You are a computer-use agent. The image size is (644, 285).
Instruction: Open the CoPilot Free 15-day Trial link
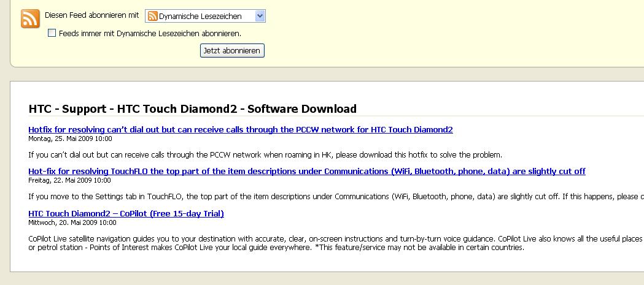coord(126,214)
